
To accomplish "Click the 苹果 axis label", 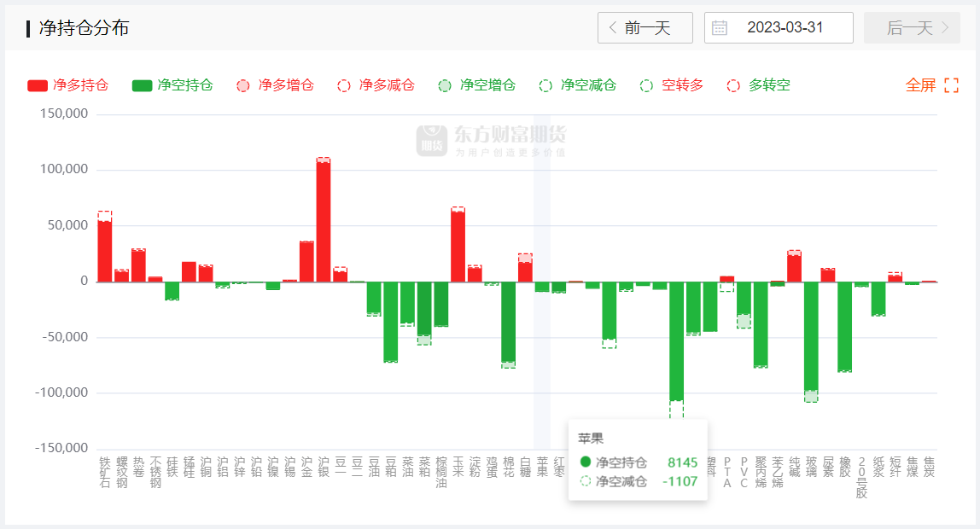I will (542, 468).
